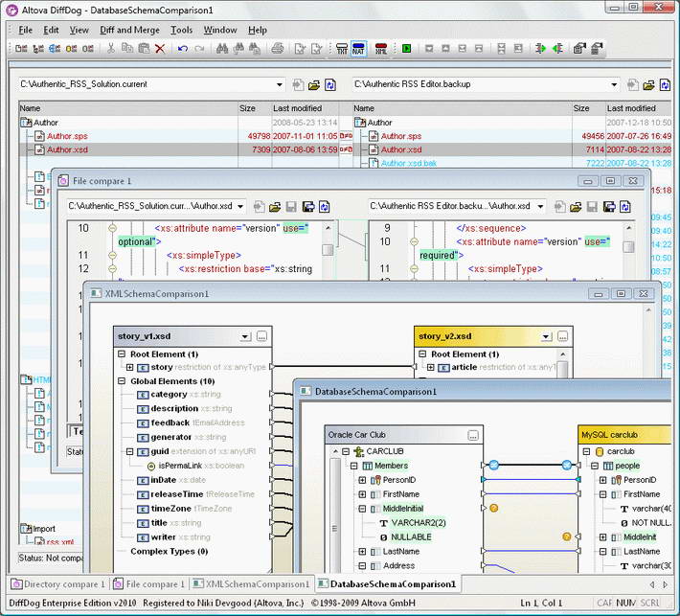Click the Find binoculars toolbar icon

[221, 48]
